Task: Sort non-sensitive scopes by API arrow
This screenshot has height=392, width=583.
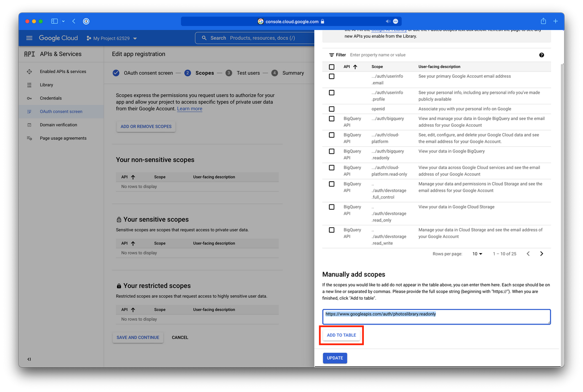Action: coord(133,177)
